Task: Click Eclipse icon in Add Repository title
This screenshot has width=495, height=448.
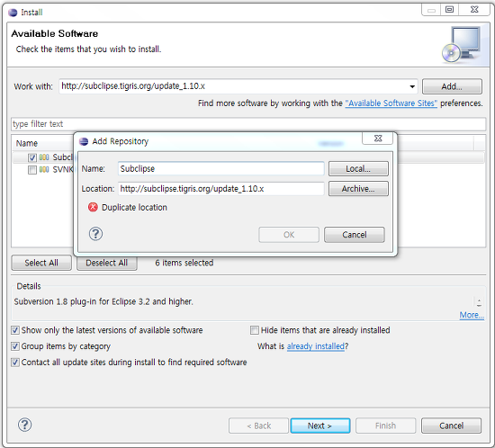Action: click(84, 141)
